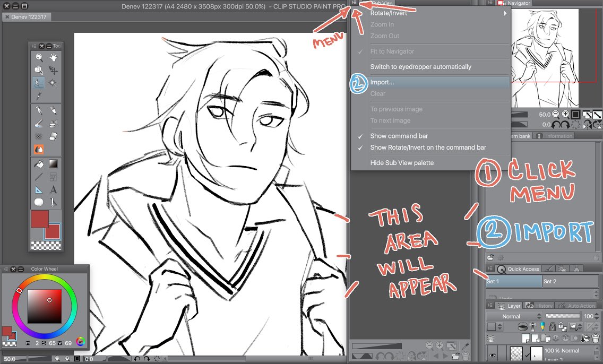Select the Eyedropper tool in Tool palette
This screenshot has height=364, width=603.
39,96
